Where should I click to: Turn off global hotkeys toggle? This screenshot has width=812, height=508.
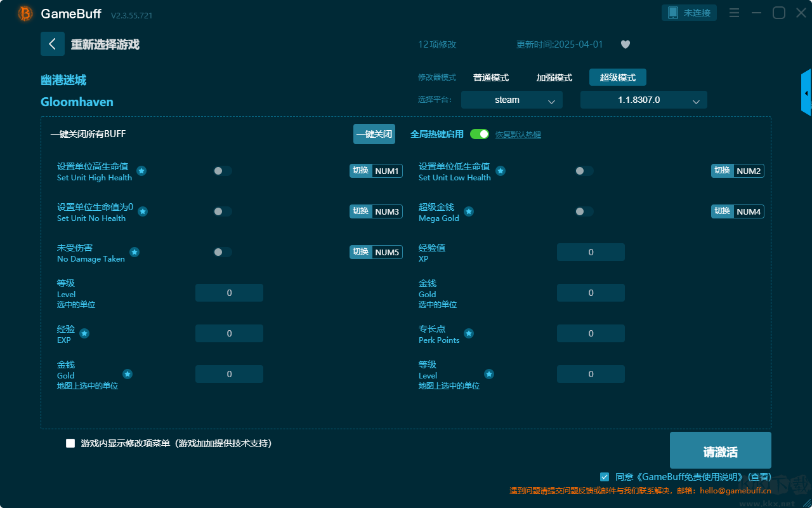click(x=480, y=134)
